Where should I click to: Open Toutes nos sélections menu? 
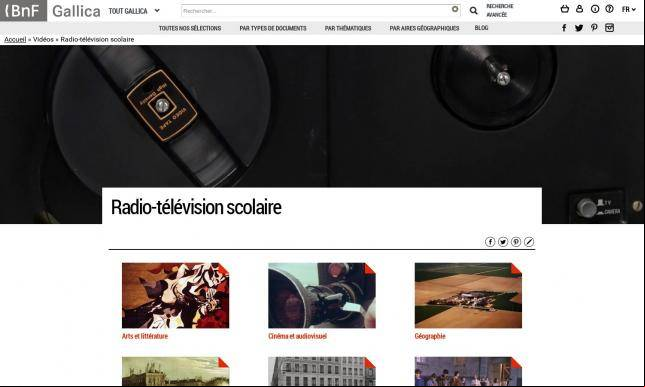pyautogui.click(x=190, y=28)
